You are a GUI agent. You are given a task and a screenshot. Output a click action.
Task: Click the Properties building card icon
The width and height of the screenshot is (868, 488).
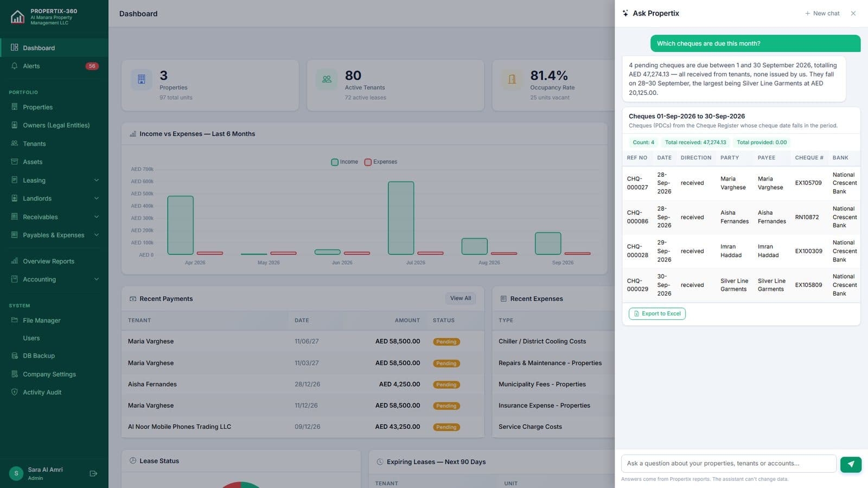tap(142, 79)
